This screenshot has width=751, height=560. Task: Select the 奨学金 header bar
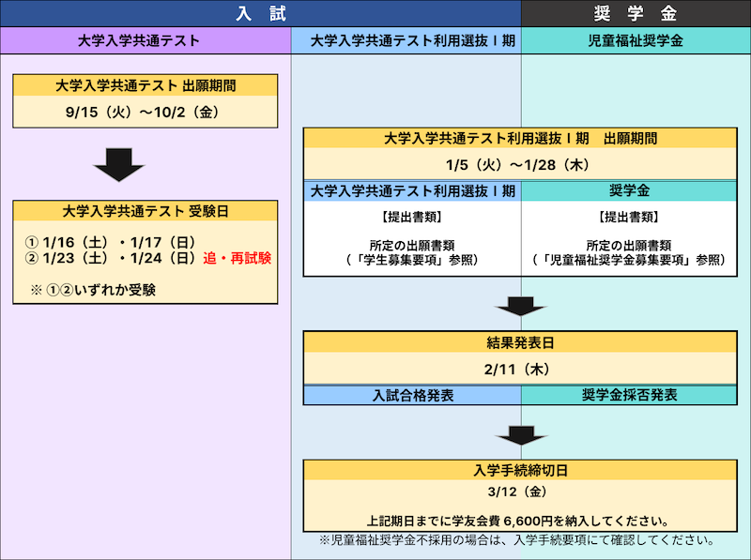(636, 13)
